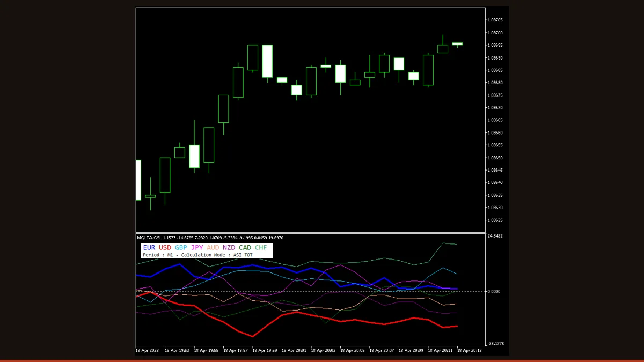The image size is (644, 362).
Task: Click the 1.09625 price axis label
Action: point(495,220)
